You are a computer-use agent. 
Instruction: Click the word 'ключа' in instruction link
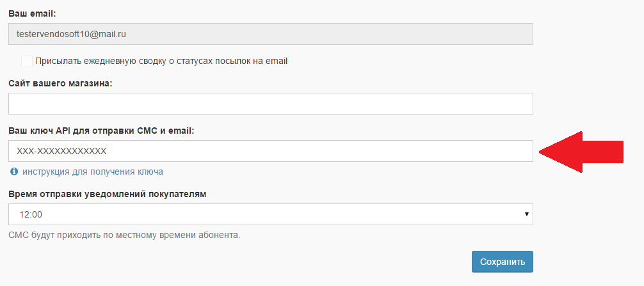150,171
